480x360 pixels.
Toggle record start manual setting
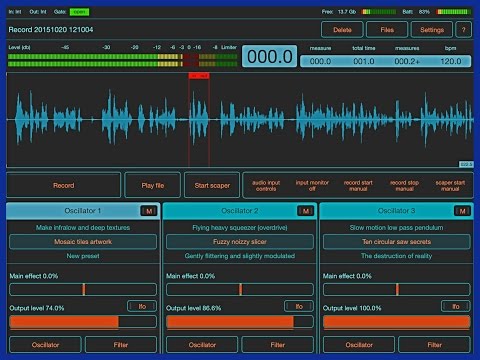(358, 186)
